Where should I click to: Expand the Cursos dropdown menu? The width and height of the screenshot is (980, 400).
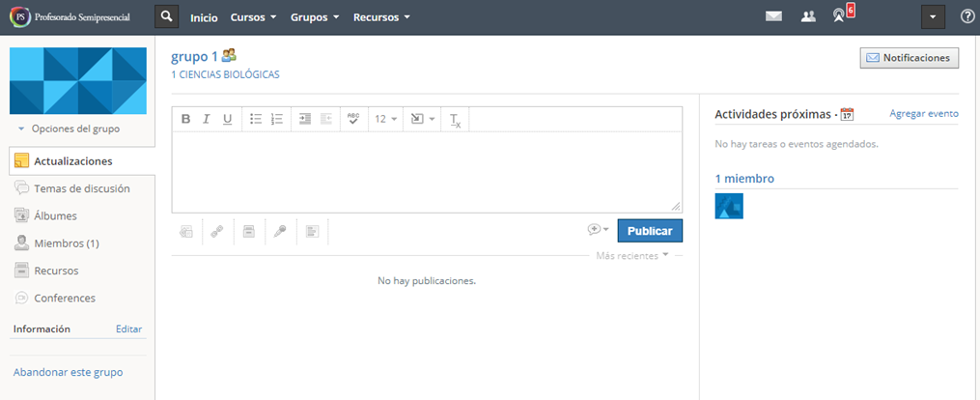click(x=254, y=17)
